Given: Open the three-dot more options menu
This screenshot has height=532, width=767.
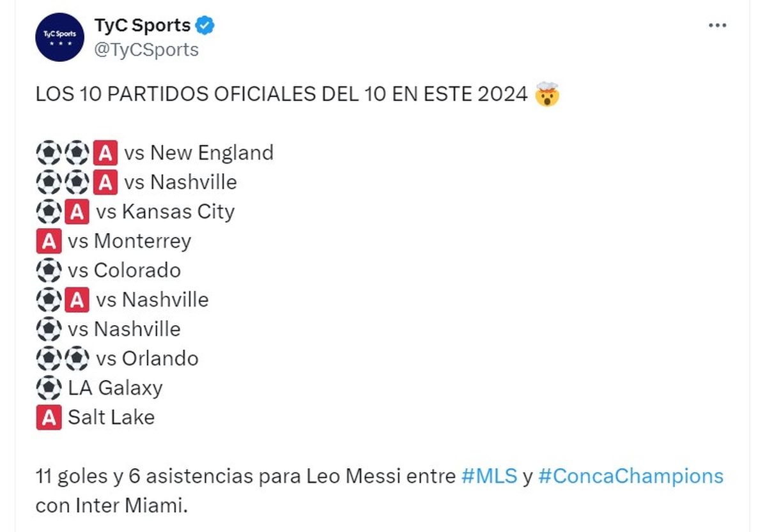Looking at the screenshot, I should coord(718,26).
